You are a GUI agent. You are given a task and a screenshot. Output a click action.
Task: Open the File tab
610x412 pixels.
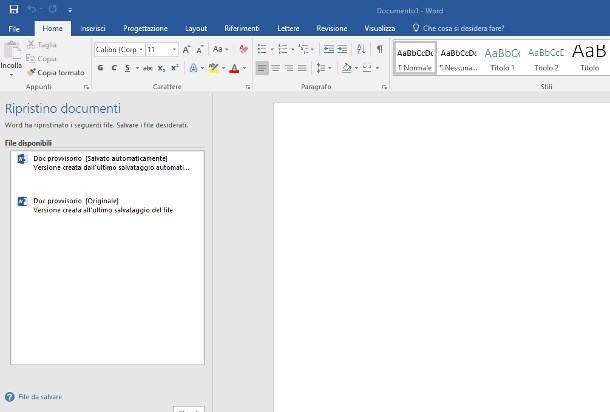coord(14,28)
